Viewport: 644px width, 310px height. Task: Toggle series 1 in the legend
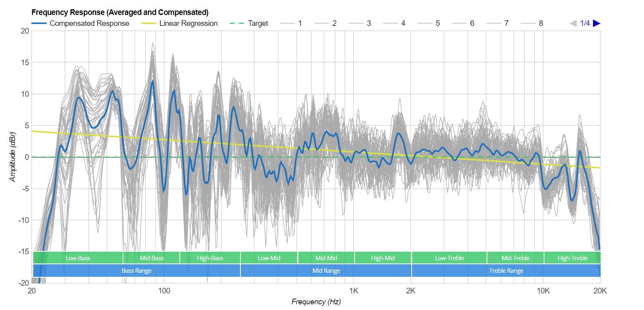pyautogui.click(x=291, y=23)
